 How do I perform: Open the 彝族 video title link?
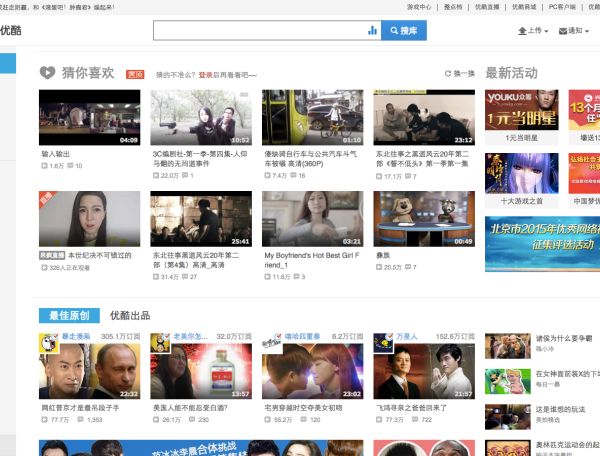384,255
